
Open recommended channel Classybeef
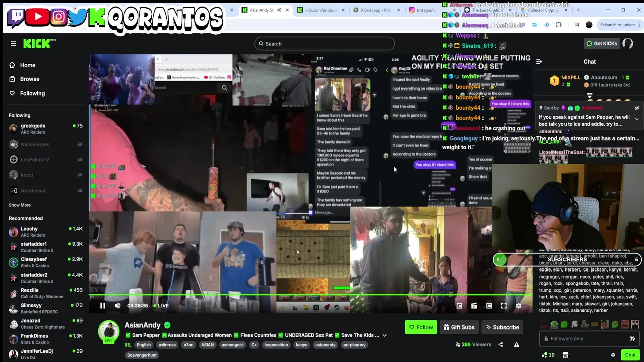click(45, 262)
